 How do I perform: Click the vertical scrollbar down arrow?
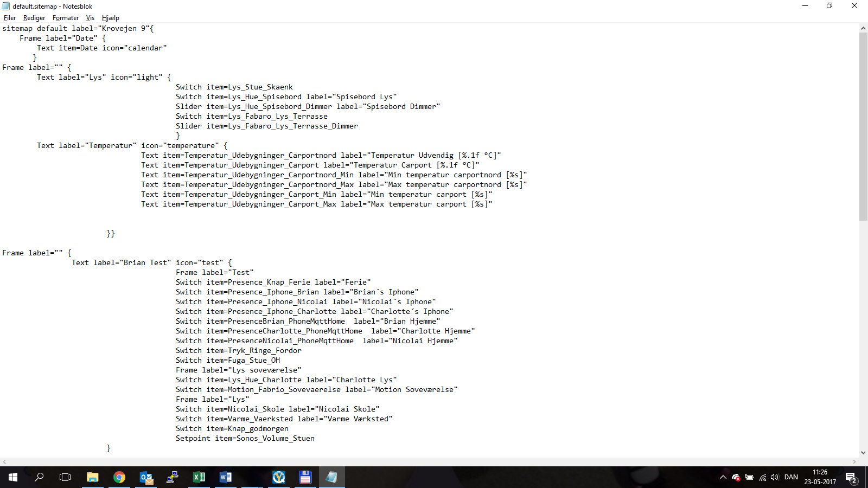tap(863, 453)
